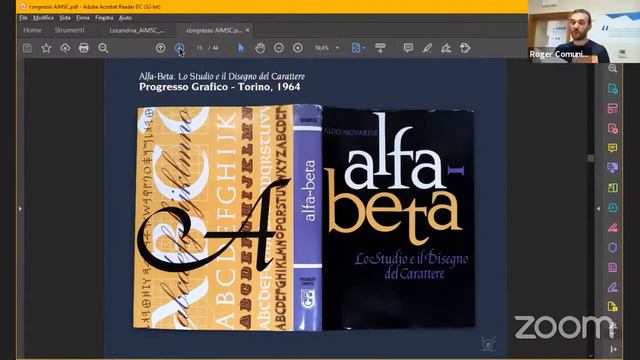
Task: Click the bottom expand pane icon in right bar
Action: [x=613, y=349]
